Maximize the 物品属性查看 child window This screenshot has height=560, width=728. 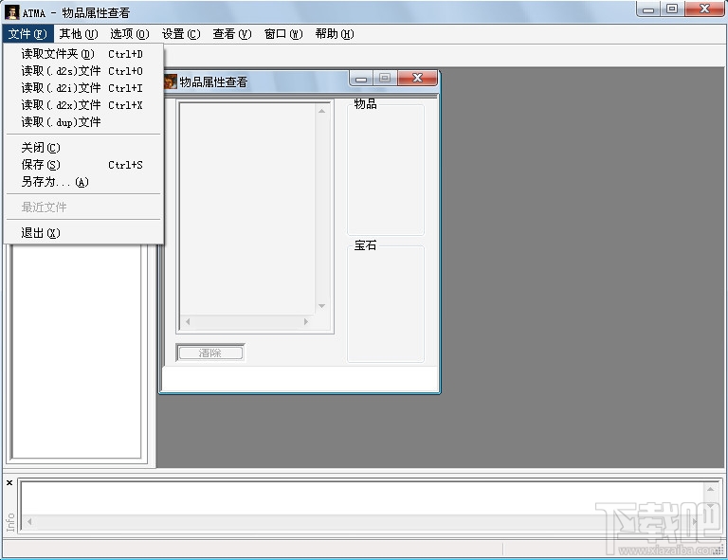click(x=385, y=79)
